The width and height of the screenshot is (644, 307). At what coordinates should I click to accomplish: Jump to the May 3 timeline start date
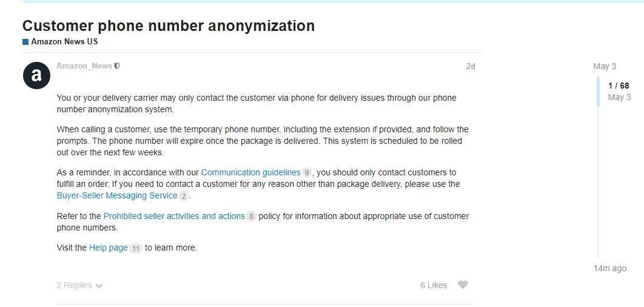click(605, 66)
